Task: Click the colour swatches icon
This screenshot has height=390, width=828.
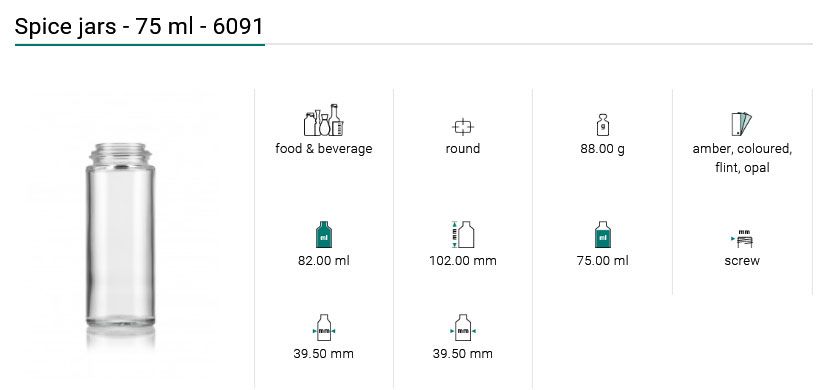Action: 742,124
